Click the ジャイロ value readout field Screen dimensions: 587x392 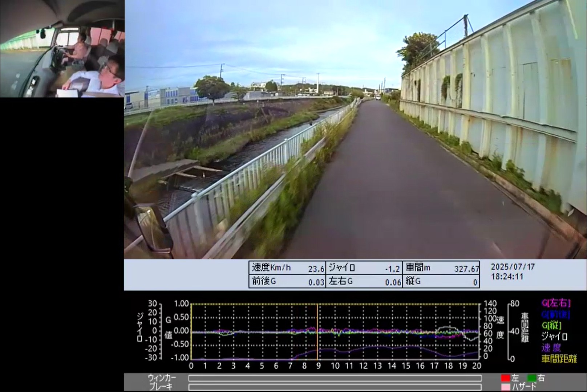tap(364, 268)
